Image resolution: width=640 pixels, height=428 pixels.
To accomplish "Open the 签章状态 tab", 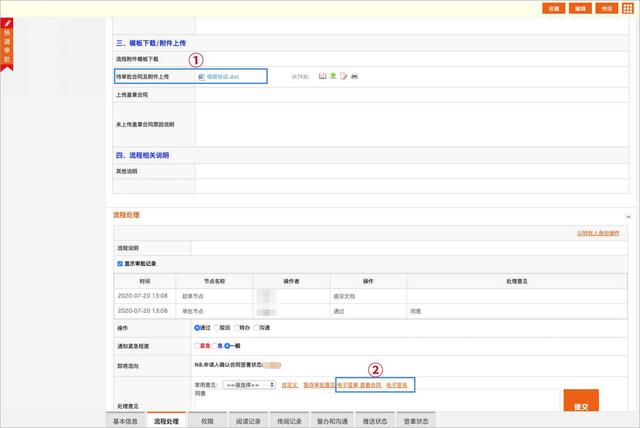I will coord(417,421).
